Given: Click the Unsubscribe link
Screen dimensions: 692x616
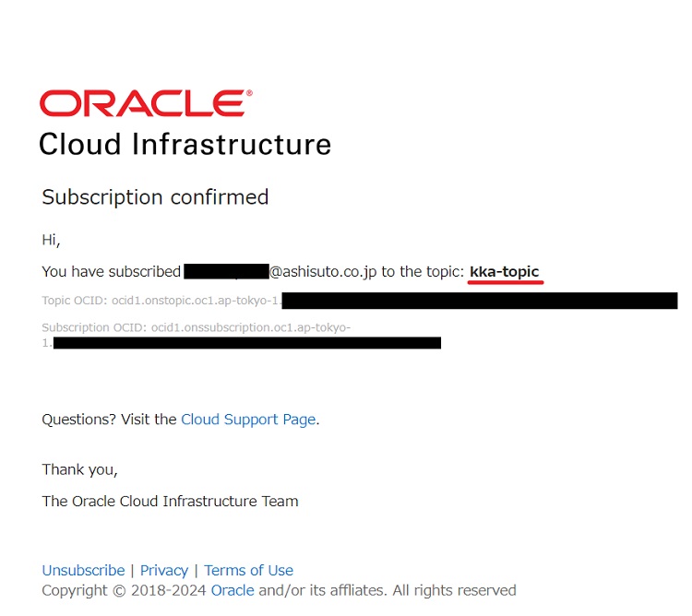Looking at the screenshot, I should pos(83,571).
